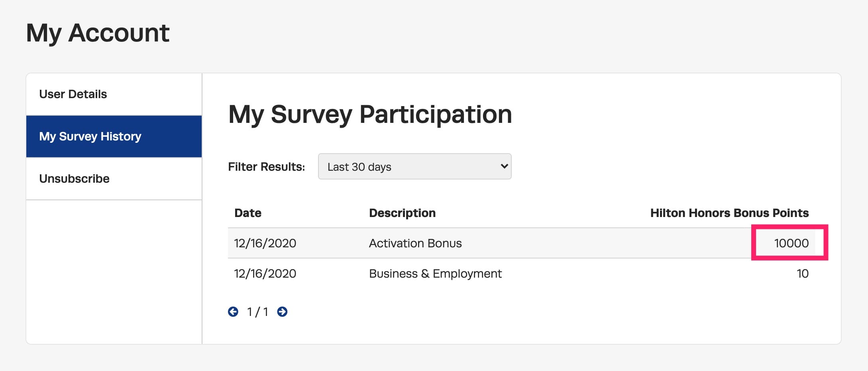Open the User Details section
This screenshot has width=868, height=371.
click(73, 94)
